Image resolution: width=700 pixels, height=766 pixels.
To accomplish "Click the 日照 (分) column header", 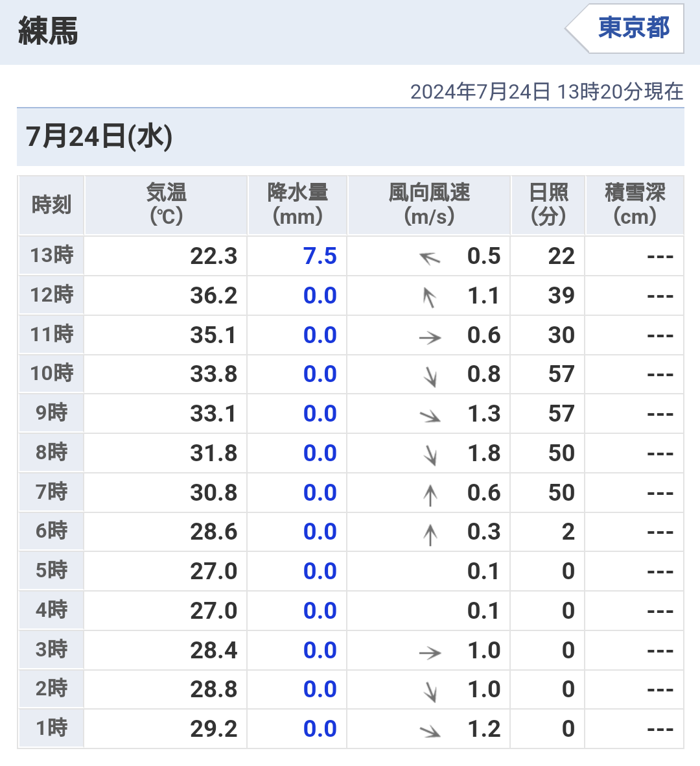I will tap(548, 205).
